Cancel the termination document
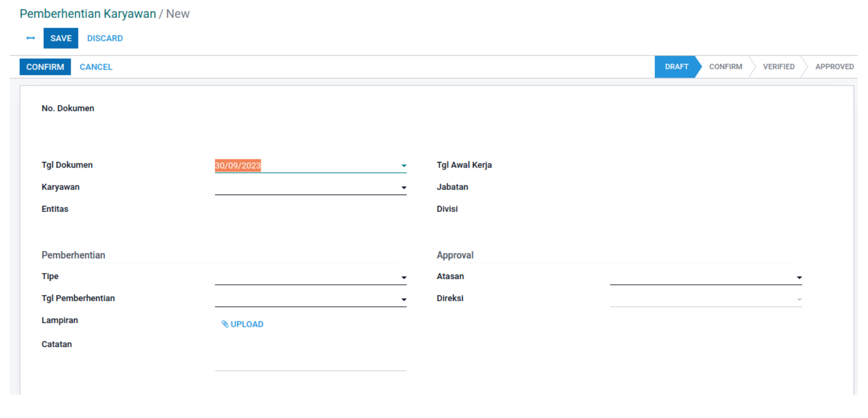The image size is (868, 418). [x=96, y=67]
